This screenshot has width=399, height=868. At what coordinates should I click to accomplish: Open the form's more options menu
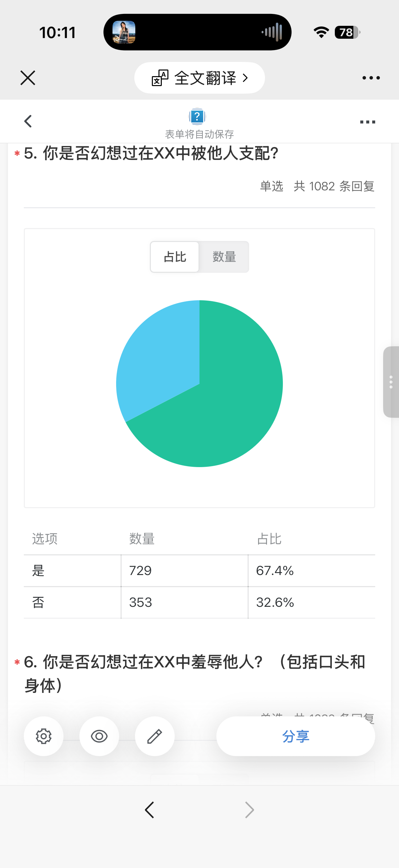pyautogui.click(x=367, y=122)
